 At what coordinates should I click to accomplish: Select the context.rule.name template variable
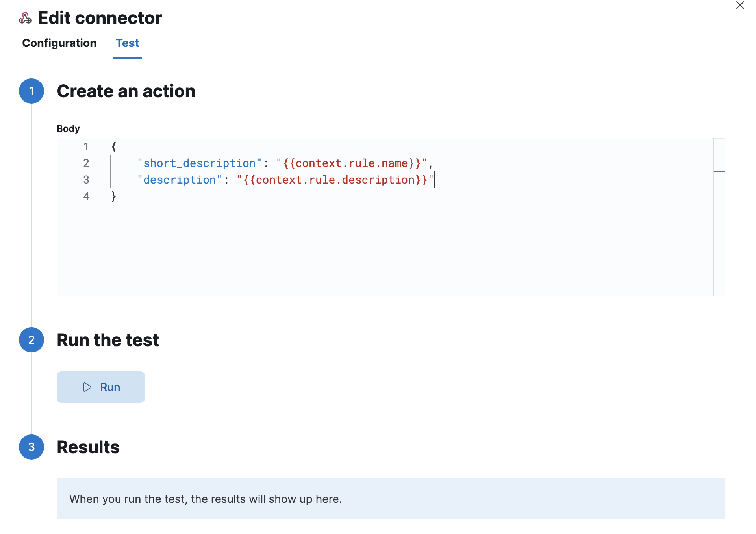point(350,163)
